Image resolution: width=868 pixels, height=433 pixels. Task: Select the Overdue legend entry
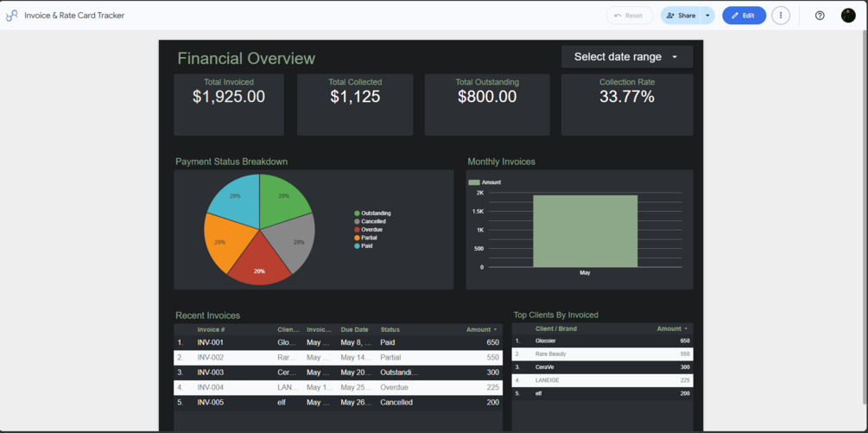pos(368,229)
